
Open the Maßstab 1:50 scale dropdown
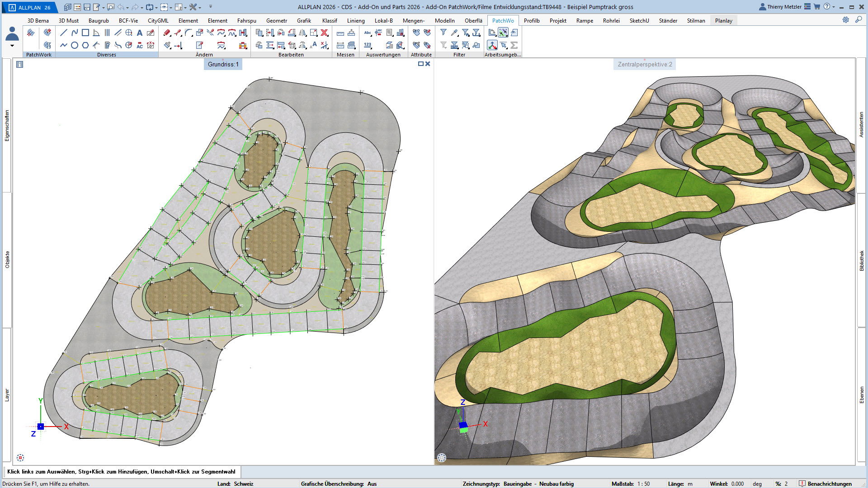click(x=643, y=483)
